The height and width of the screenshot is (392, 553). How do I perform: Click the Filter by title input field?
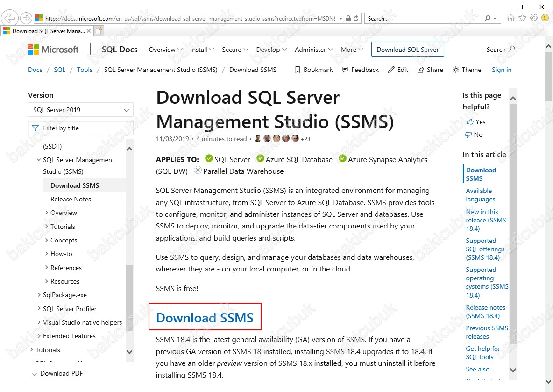[81, 128]
